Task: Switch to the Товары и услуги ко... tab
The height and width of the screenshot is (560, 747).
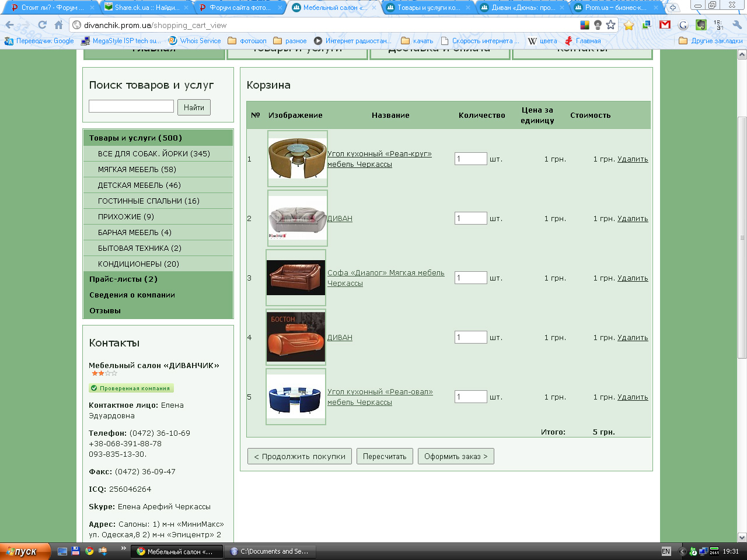Action: click(x=429, y=8)
